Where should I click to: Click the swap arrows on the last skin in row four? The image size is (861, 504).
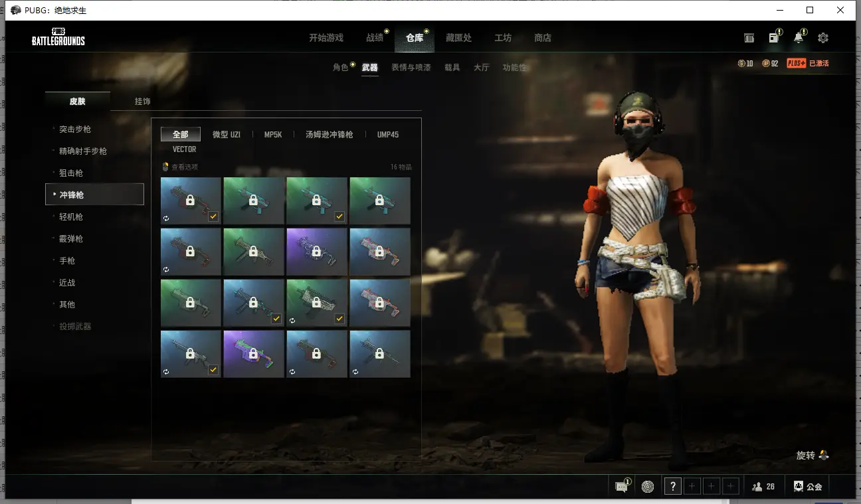[x=355, y=372]
